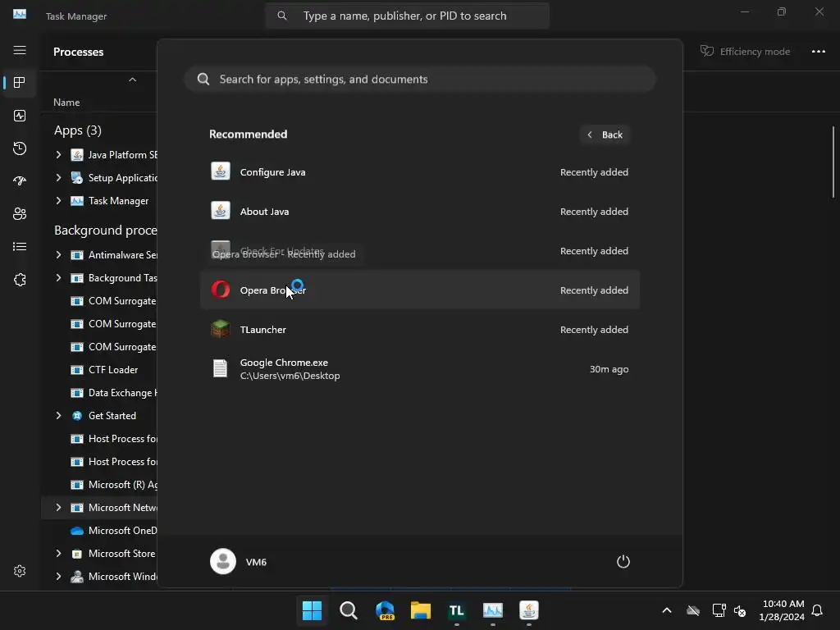
Task: Select Processes page icon in sidebar
Action: (x=20, y=83)
